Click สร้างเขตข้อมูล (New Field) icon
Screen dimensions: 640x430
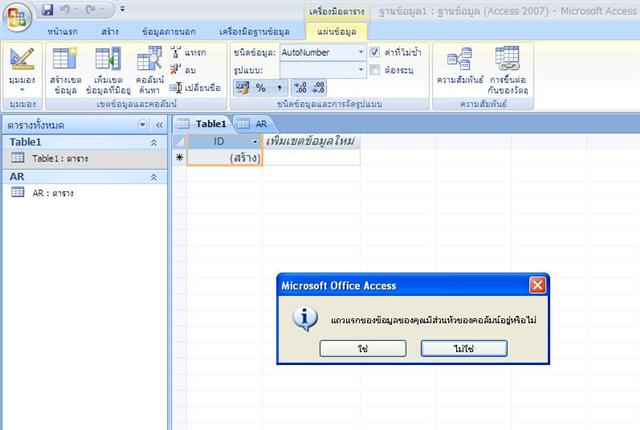pyautogui.click(x=65, y=69)
